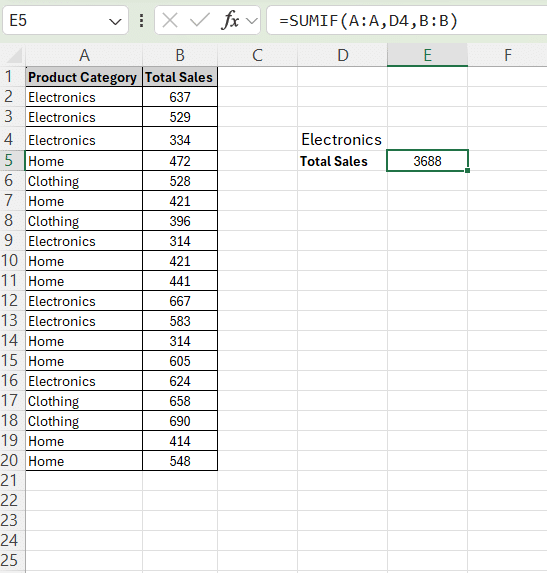
Task: Select cell B13 with value 583
Action: click(180, 321)
